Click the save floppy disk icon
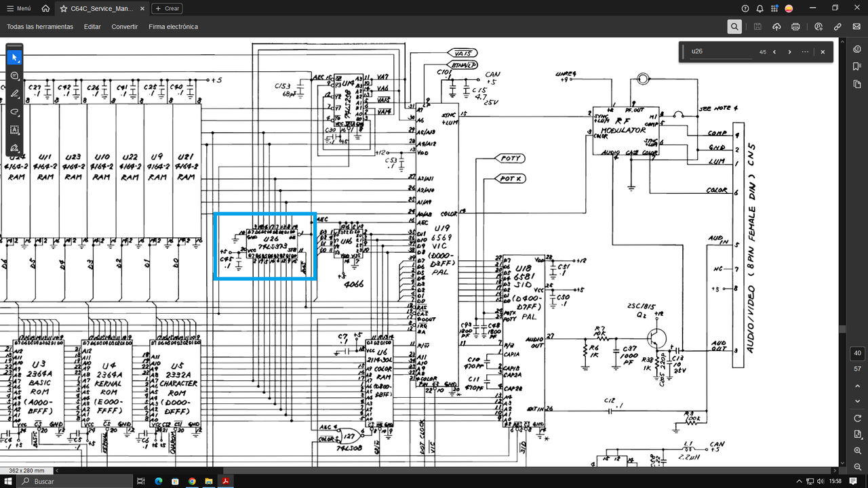Image resolution: width=868 pixels, height=488 pixels. (757, 26)
